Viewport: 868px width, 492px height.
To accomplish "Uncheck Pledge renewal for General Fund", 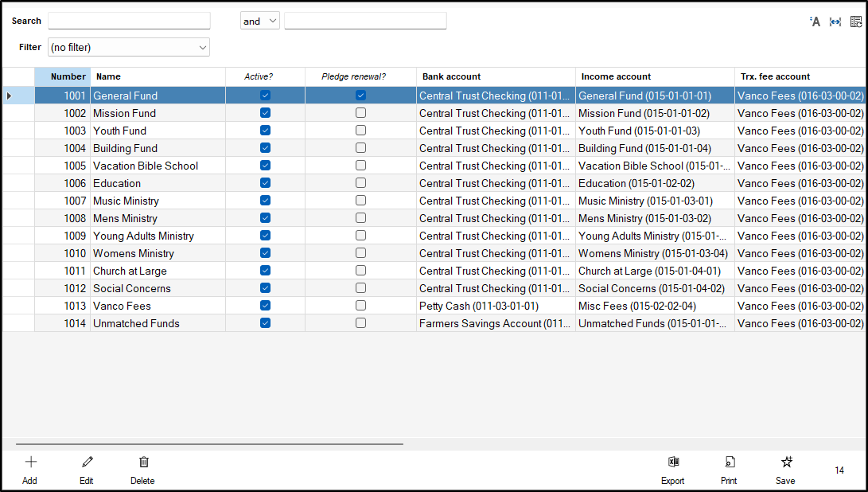I will click(360, 96).
